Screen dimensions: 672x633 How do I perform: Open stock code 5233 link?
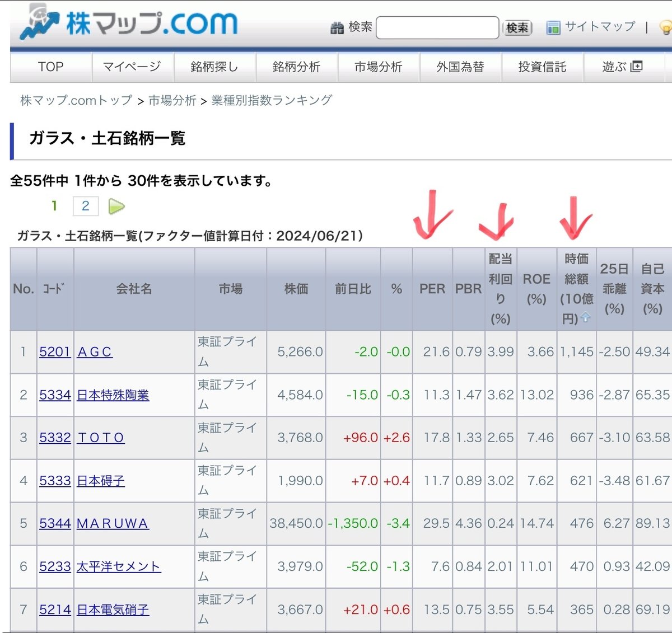pyautogui.click(x=55, y=566)
